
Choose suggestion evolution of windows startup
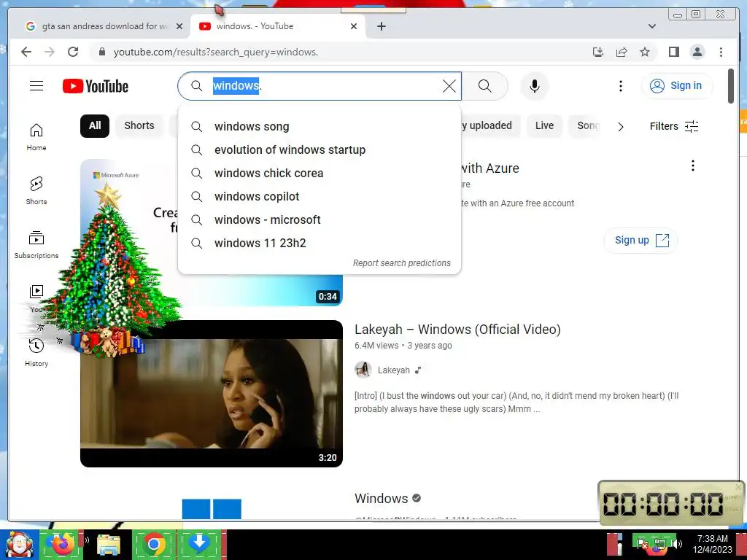pyautogui.click(x=320, y=150)
